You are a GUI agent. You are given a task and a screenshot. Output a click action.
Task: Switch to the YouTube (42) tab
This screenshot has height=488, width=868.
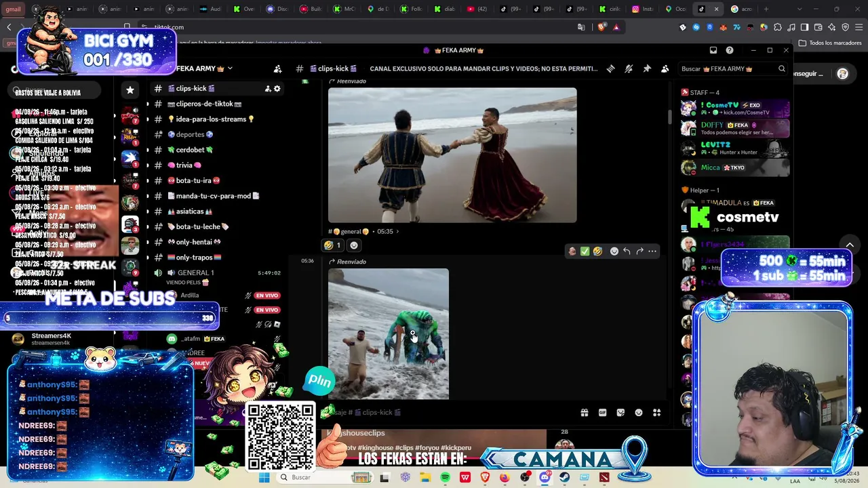click(x=477, y=9)
